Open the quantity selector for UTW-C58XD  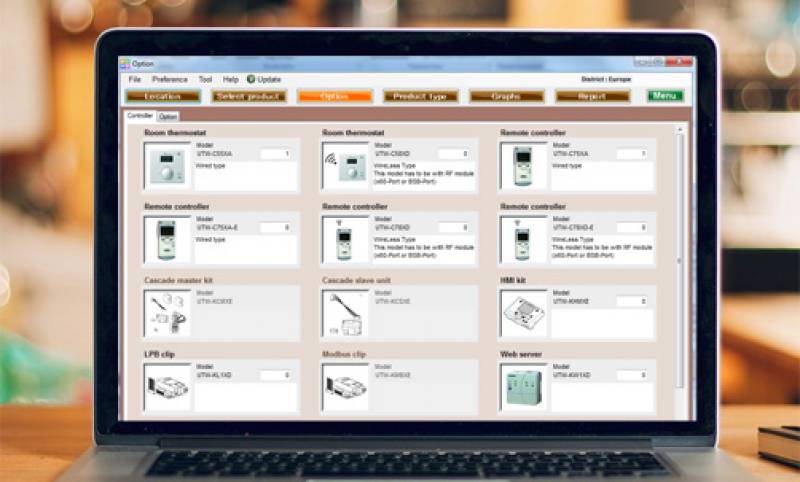(454, 154)
